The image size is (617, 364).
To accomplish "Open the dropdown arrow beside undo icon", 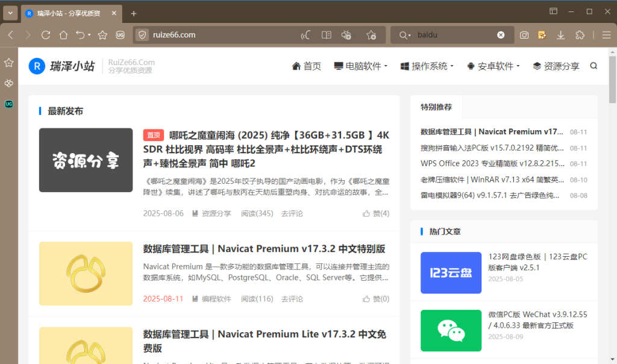I will click(89, 35).
